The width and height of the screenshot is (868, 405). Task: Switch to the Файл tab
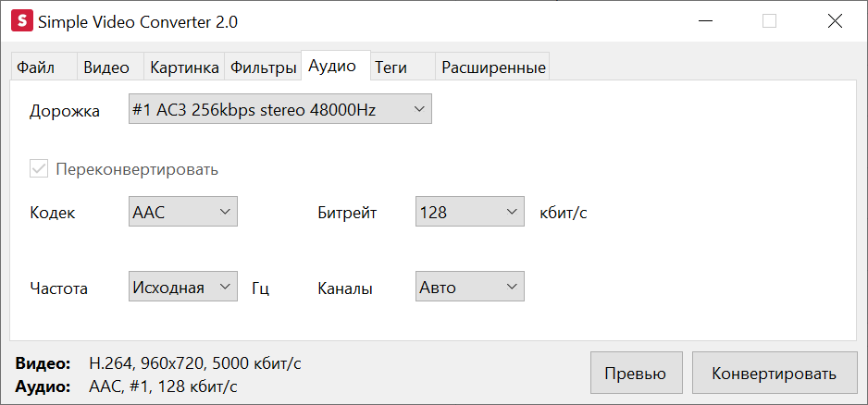43,67
